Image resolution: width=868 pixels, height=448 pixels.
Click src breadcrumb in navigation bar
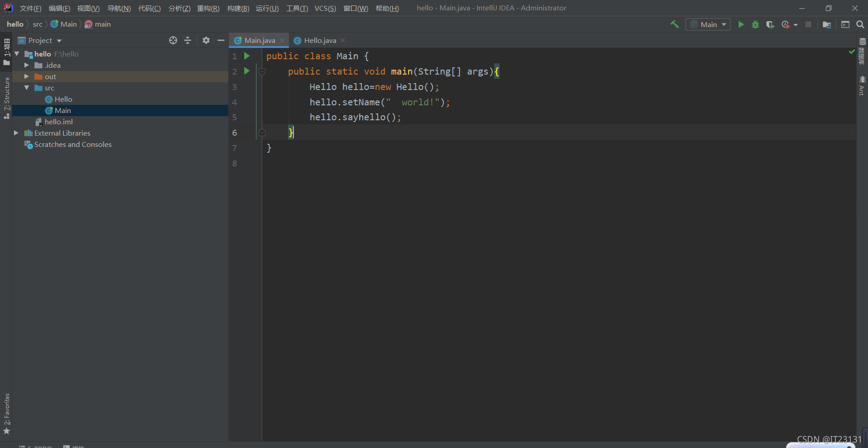[38, 24]
